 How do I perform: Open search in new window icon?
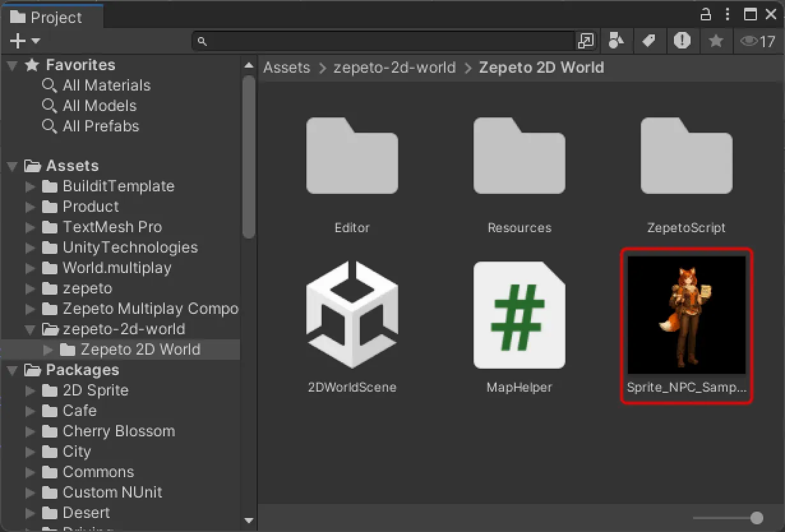(585, 41)
